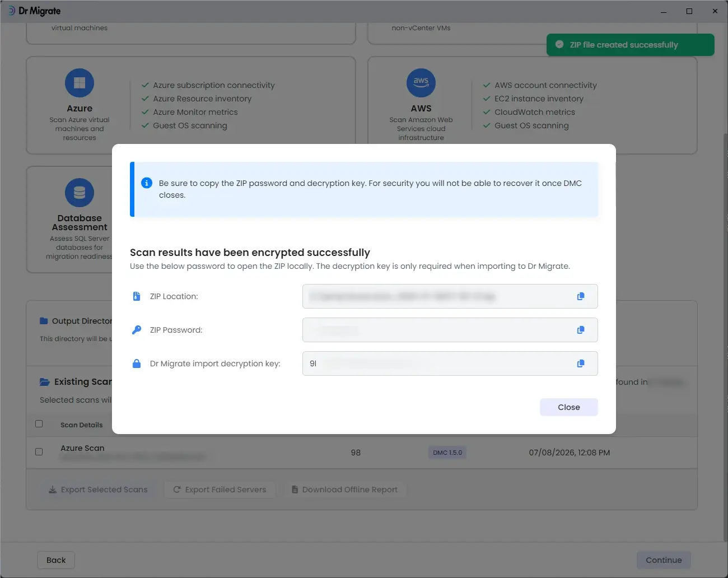Click Export Failed Servers button
This screenshot has width=728, height=578.
pyautogui.click(x=220, y=490)
